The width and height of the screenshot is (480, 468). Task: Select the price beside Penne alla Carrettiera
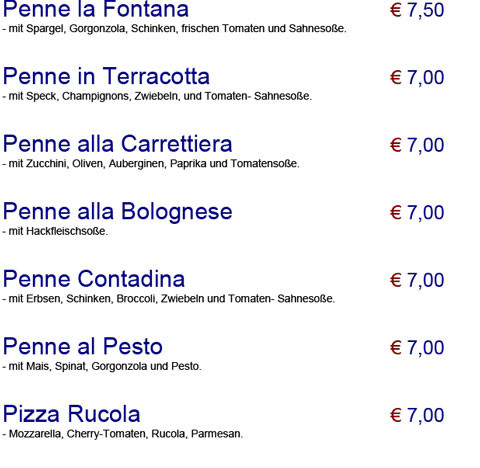[x=417, y=145]
